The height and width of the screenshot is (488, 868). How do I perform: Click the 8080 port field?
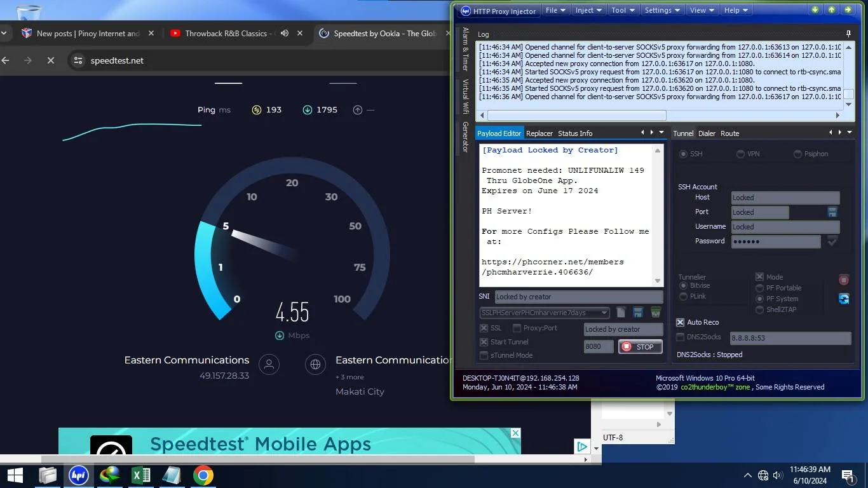(599, 347)
